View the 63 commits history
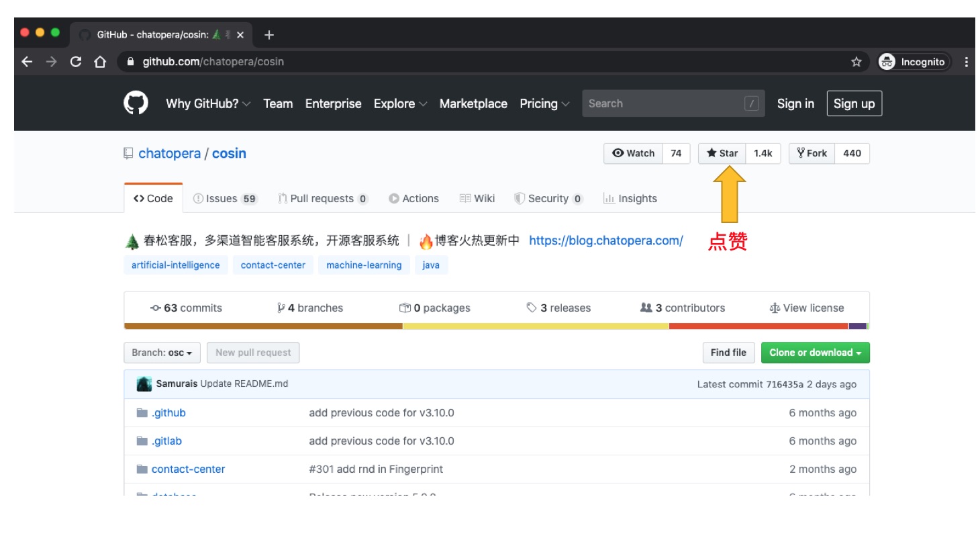Screen dimensions: 980x544 (186, 308)
